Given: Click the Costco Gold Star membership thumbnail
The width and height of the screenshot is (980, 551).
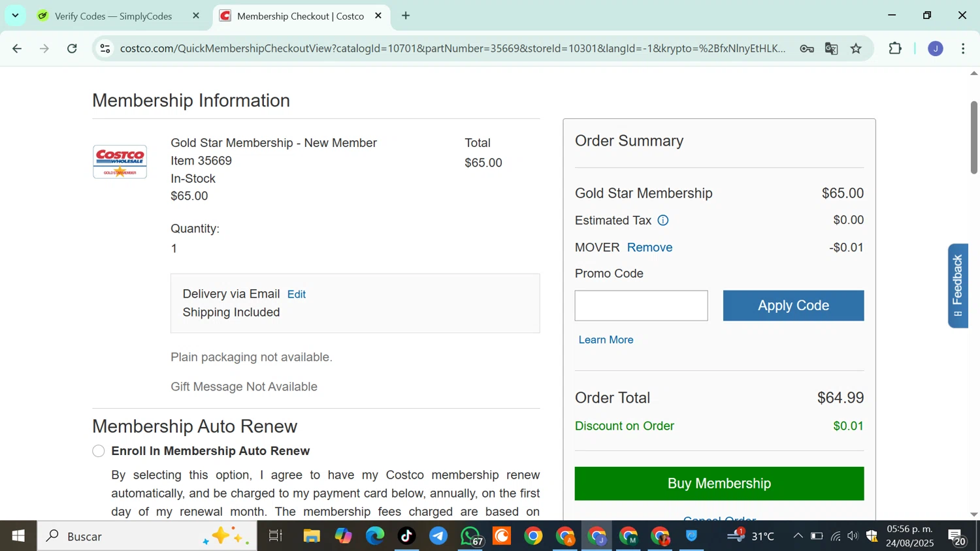Looking at the screenshot, I should point(120,161).
